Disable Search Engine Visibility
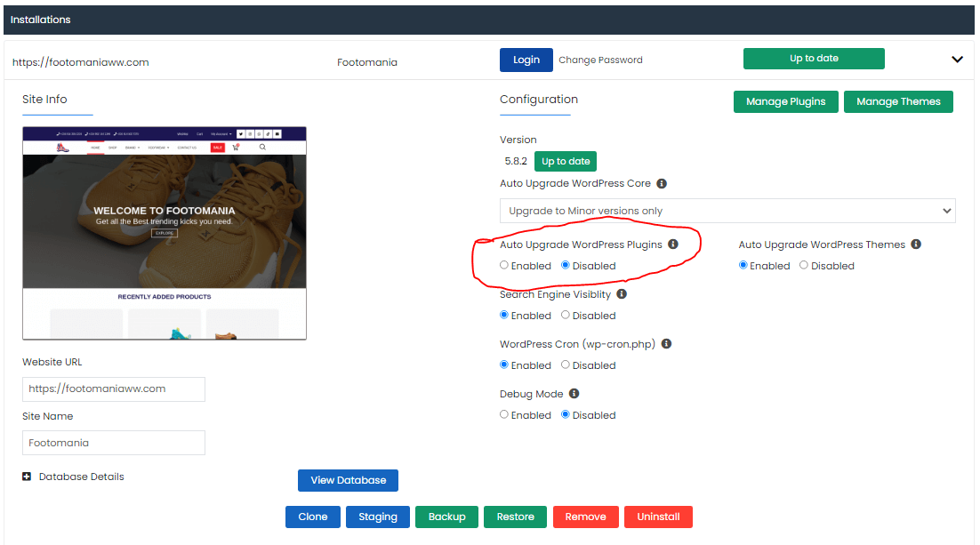Viewport: 980px width, 545px height. 566,316
